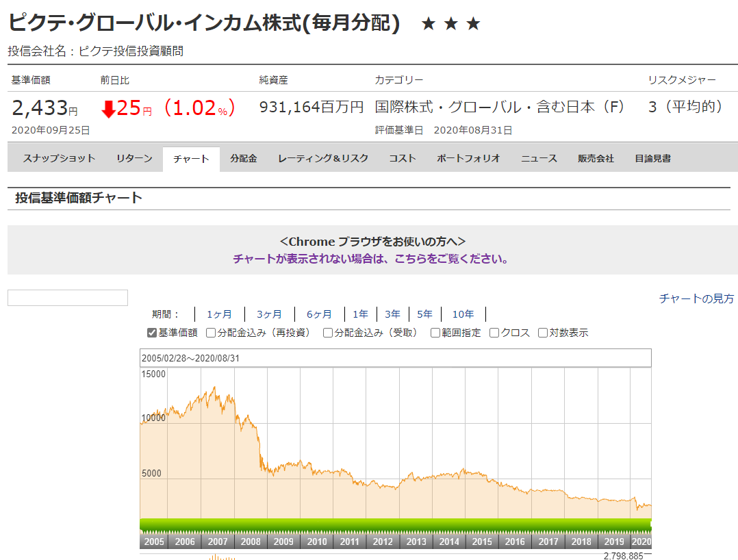Open the チャートの見方 help link
The height and width of the screenshot is (560, 738).
(x=696, y=298)
